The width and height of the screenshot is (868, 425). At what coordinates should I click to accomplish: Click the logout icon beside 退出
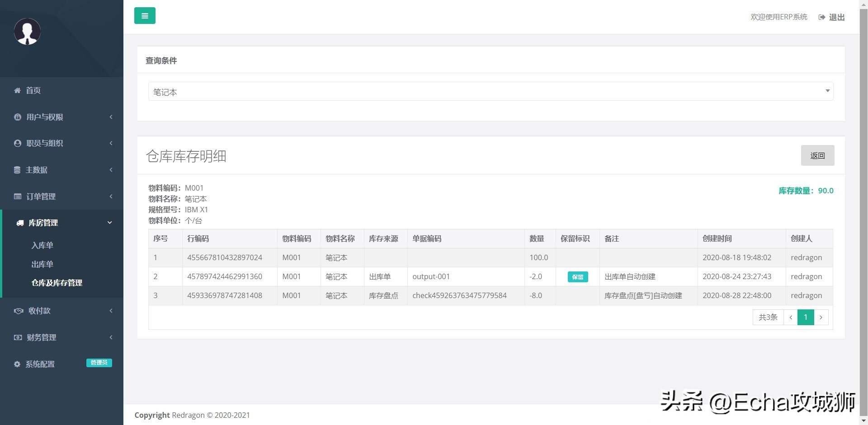click(x=821, y=17)
